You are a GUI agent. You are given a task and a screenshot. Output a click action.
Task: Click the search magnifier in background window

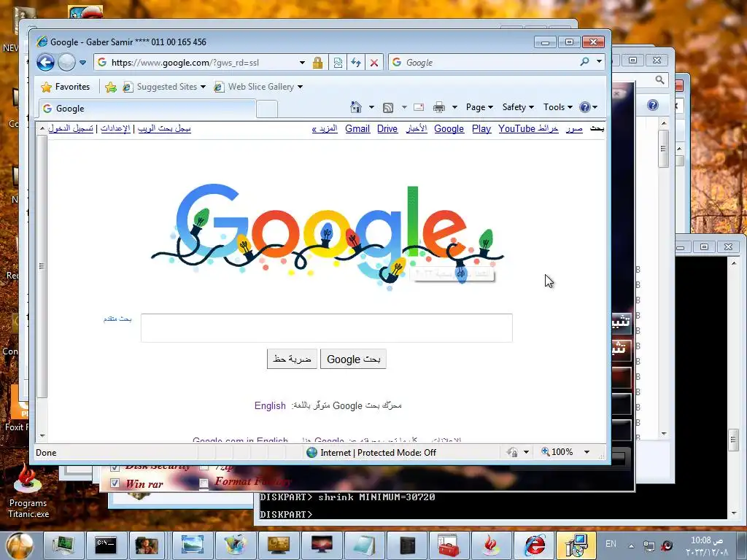click(x=659, y=80)
